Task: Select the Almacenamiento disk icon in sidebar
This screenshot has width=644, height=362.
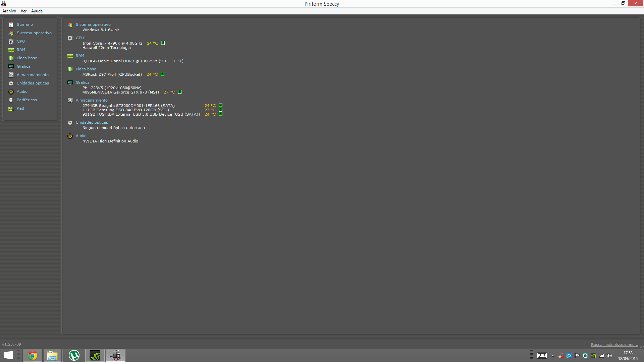Action: pyautogui.click(x=11, y=75)
